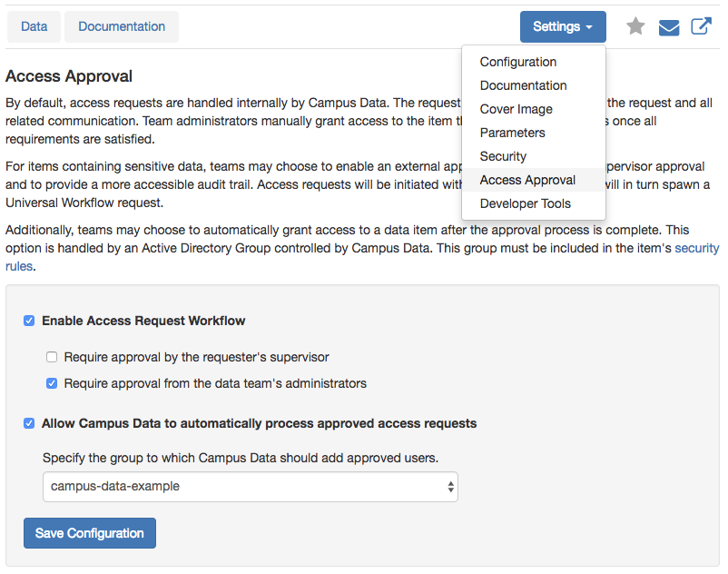Toggle Allow Campus Data to automatically process checkbox

(29, 423)
